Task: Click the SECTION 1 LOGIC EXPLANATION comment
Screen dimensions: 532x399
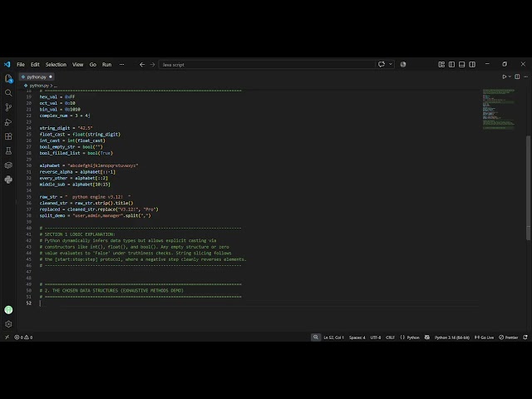Action: click(x=77, y=234)
